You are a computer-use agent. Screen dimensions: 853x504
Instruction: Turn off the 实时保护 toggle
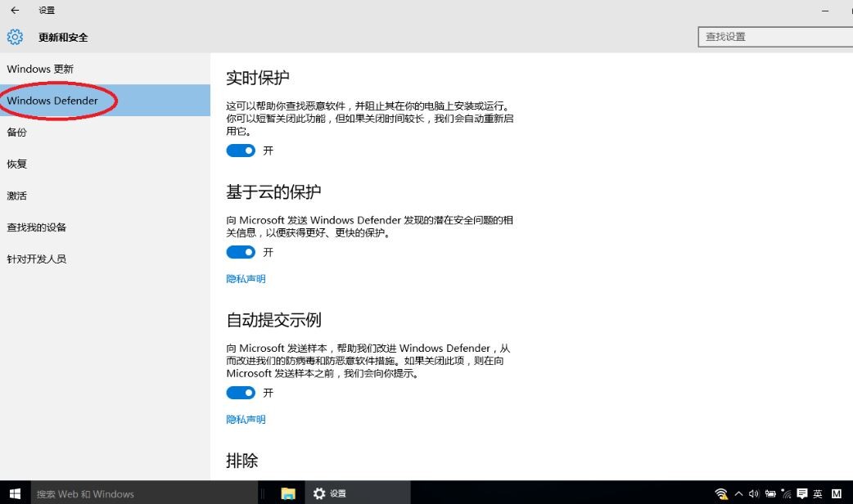click(241, 151)
